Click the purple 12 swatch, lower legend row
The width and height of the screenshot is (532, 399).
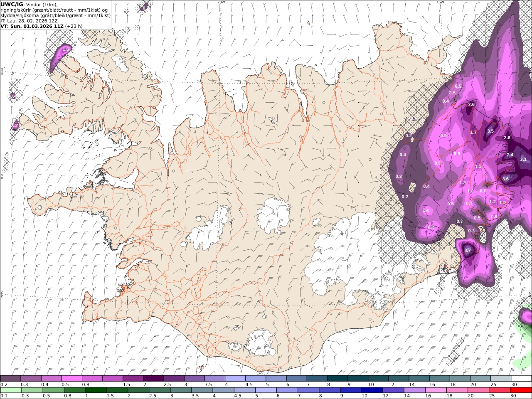[x=394, y=390]
